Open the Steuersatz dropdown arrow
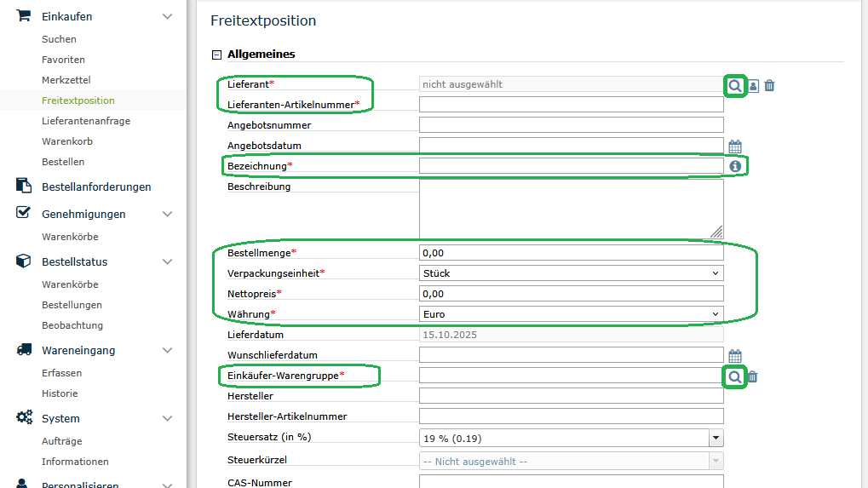 point(716,438)
